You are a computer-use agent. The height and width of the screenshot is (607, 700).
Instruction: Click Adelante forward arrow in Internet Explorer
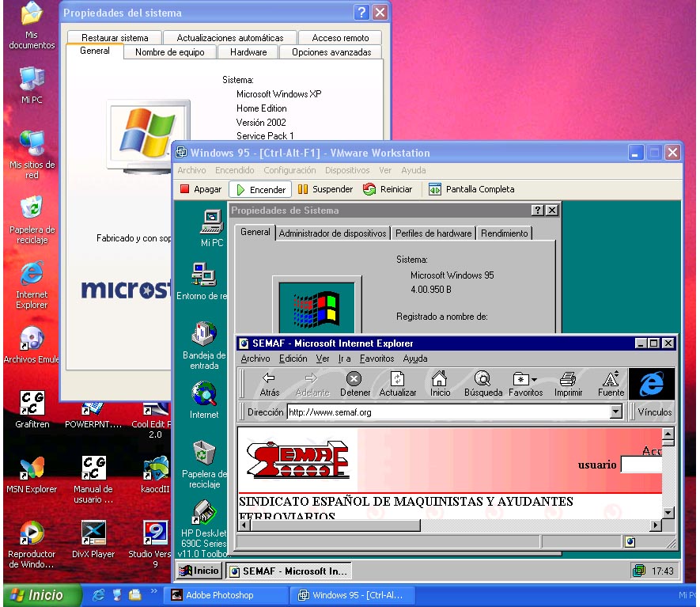coord(312,384)
